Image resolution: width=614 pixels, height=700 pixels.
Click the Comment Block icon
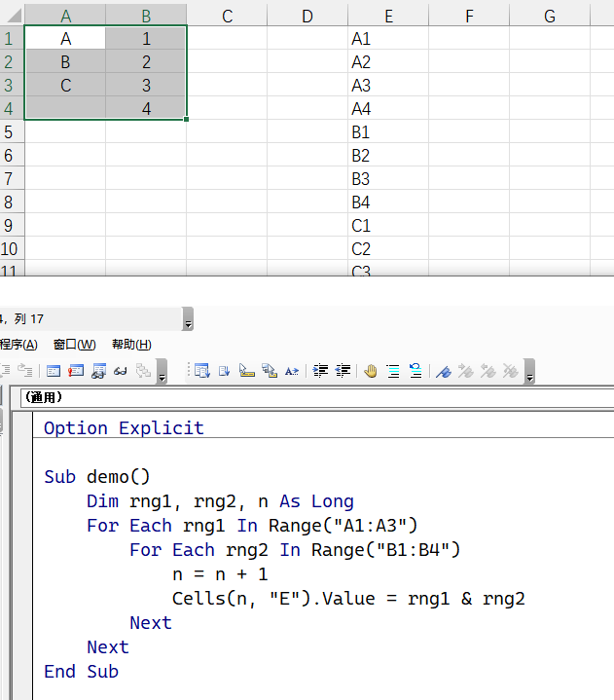[393, 371]
